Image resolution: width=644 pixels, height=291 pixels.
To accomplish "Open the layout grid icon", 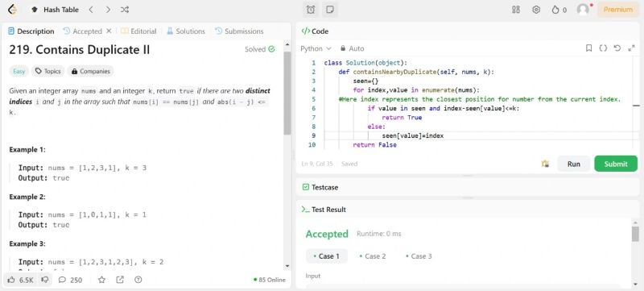I will (x=516, y=10).
